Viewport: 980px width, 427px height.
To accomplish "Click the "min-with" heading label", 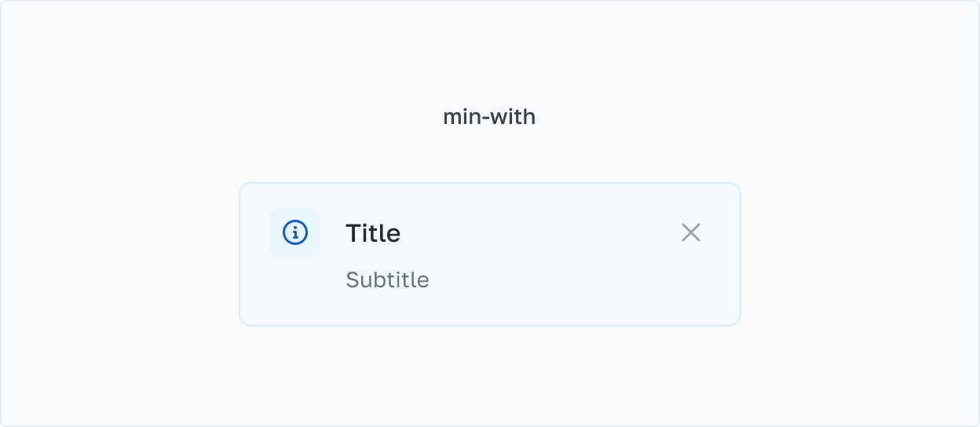I will point(489,117).
